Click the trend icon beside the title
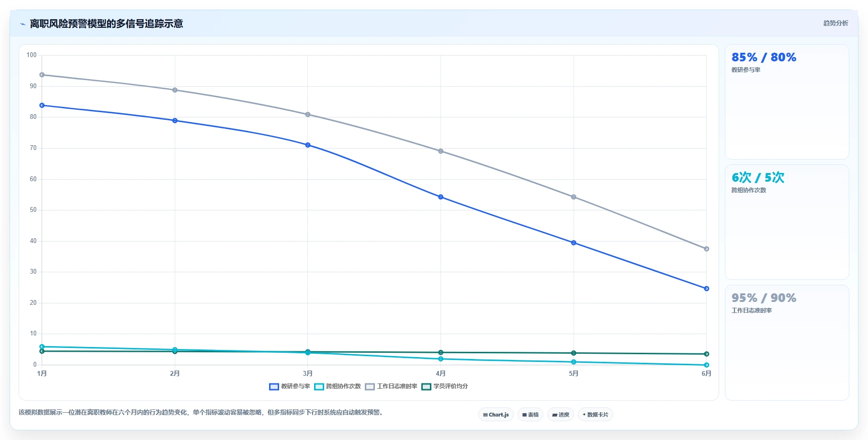The height and width of the screenshot is (440, 868). 23,24
